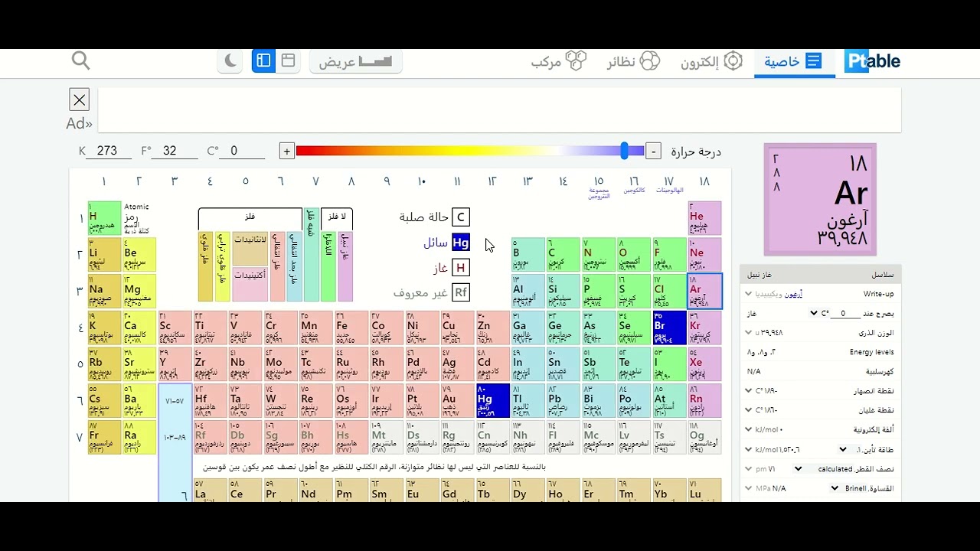This screenshot has width=980, height=551.
Task: Click the temperature slider handle
Action: 625,151
